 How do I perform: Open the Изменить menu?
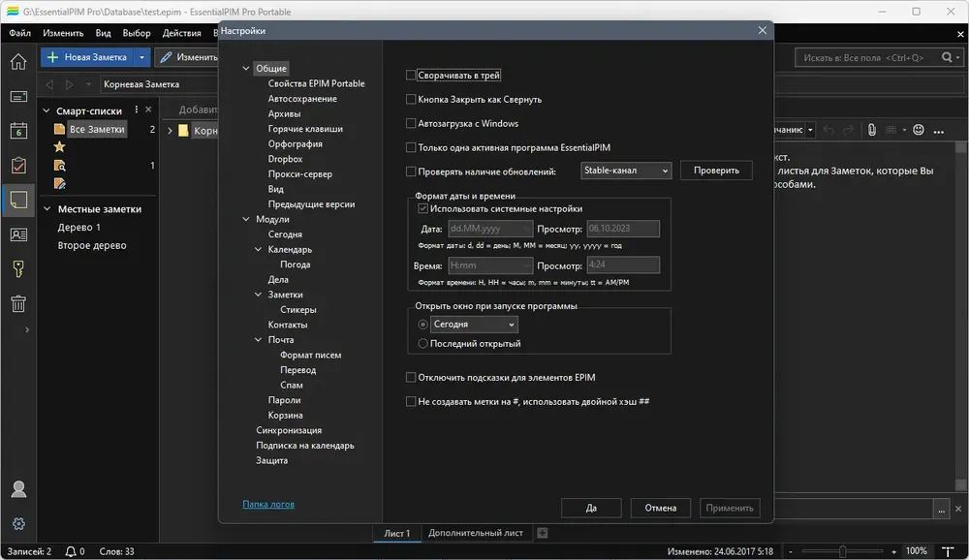63,33
